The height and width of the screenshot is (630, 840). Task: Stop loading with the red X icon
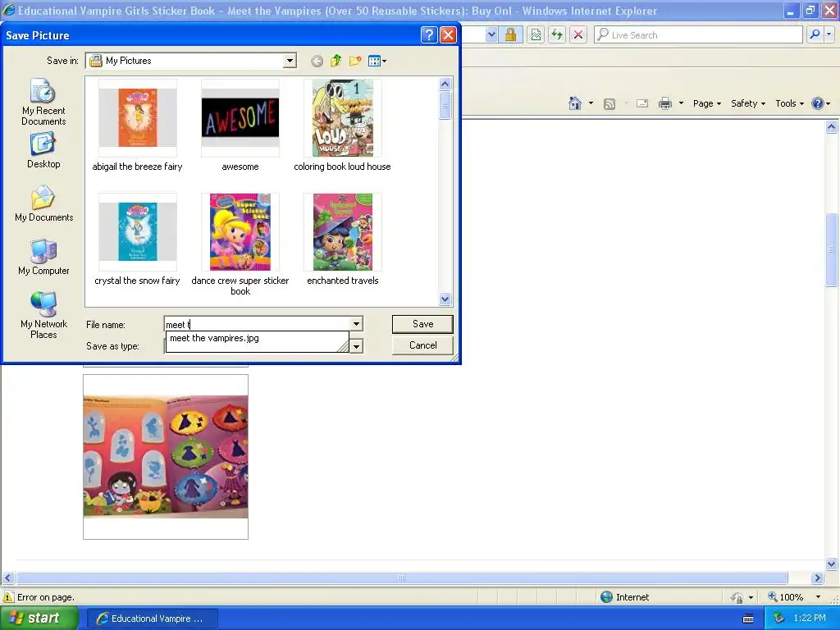point(578,34)
